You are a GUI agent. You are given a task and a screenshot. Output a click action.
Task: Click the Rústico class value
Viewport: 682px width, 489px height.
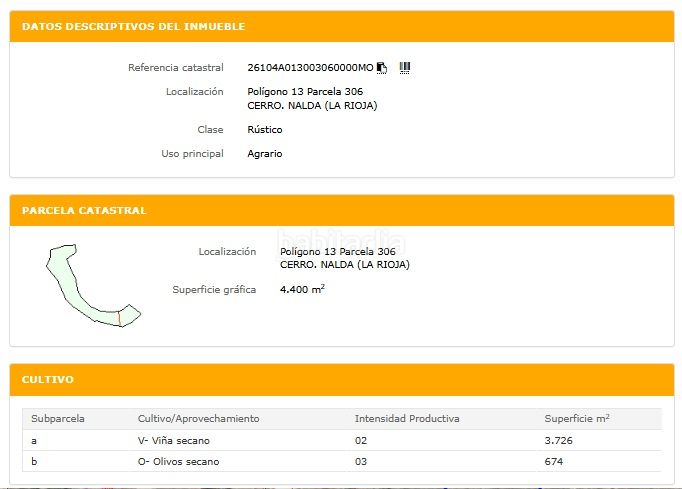[265, 130]
